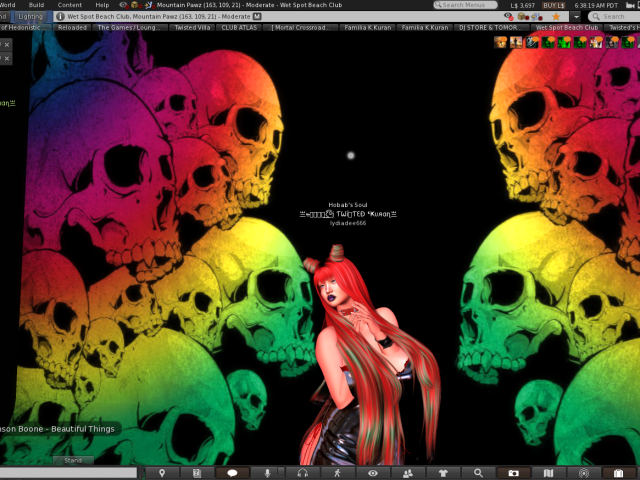Click the Search Menus field
Screen dimensions: 640x480
[x=465, y=5]
